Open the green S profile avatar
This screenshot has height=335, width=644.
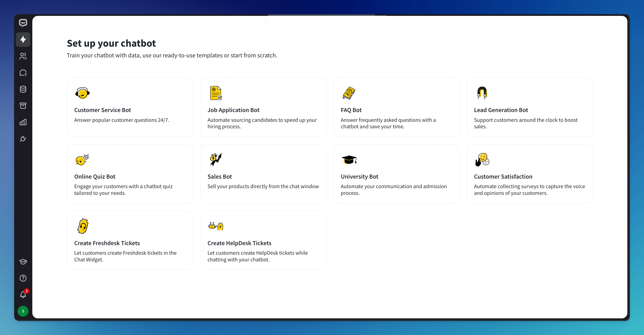pos(23,311)
